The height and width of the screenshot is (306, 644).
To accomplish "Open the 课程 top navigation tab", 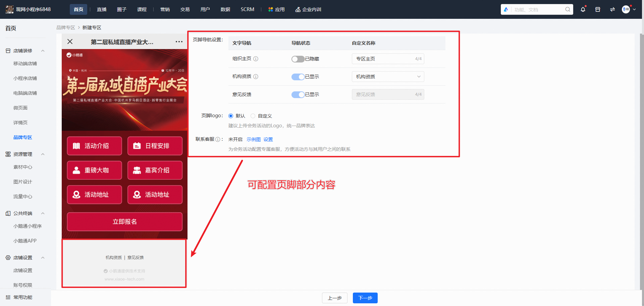I will [x=142, y=9].
